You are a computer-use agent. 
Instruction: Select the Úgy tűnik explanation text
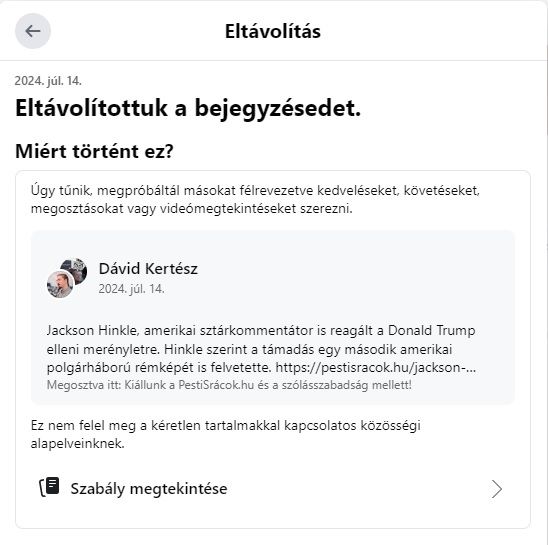(x=255, y=200)
